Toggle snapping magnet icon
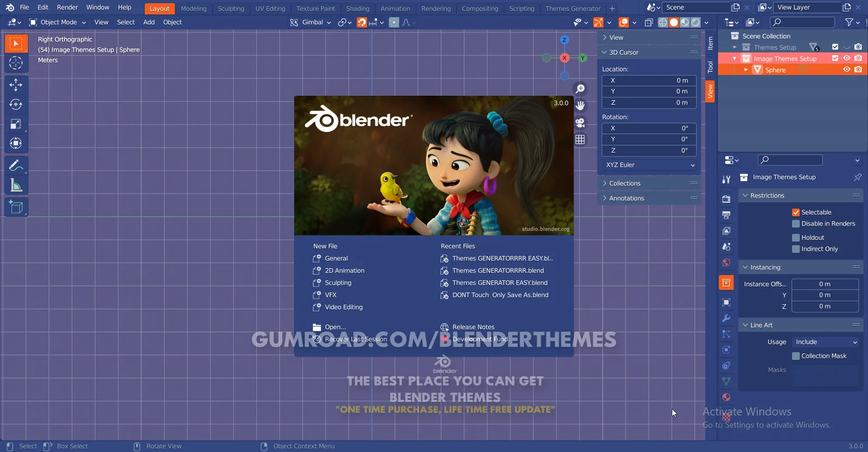The width and height of the screenshot is (868, 452). tap(361, 22)
